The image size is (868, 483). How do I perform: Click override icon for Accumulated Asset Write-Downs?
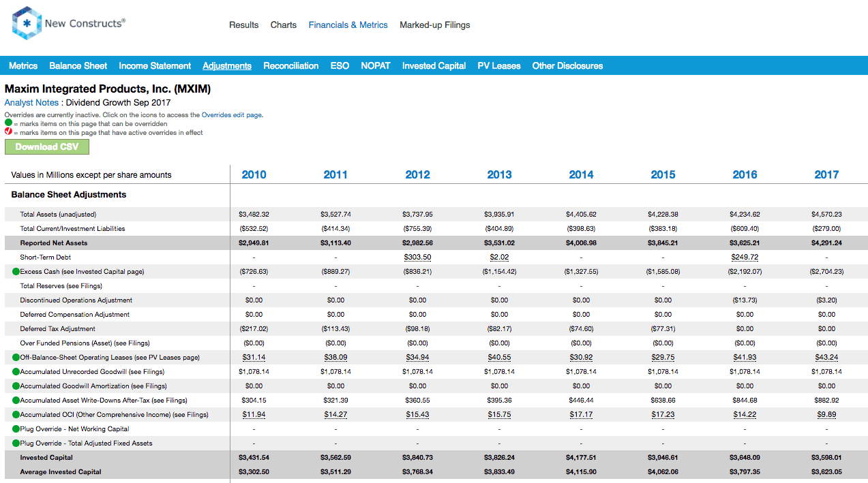[16, 401]
